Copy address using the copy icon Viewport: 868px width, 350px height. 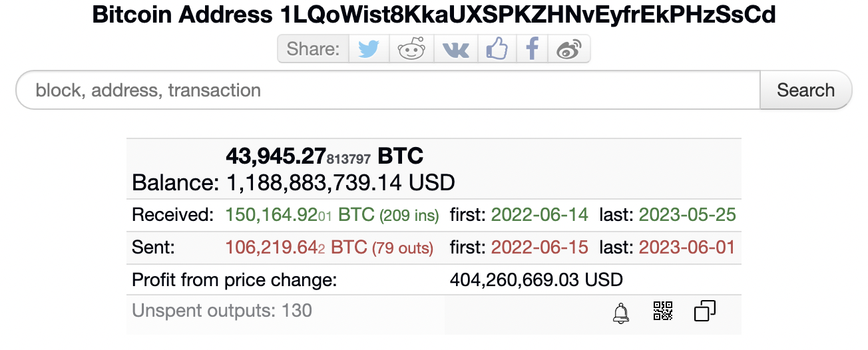click(704, 311)
